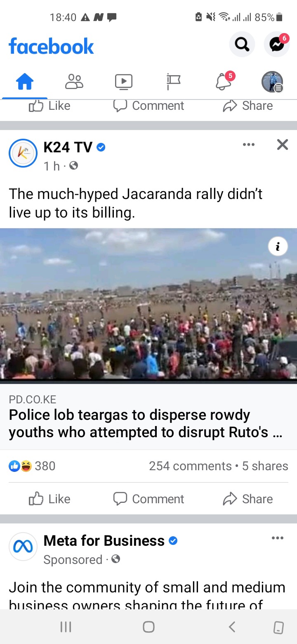The height and width of the screenshot is (644, 297).
Task: Share the K24 TV post
Action: tap(247, 499)
